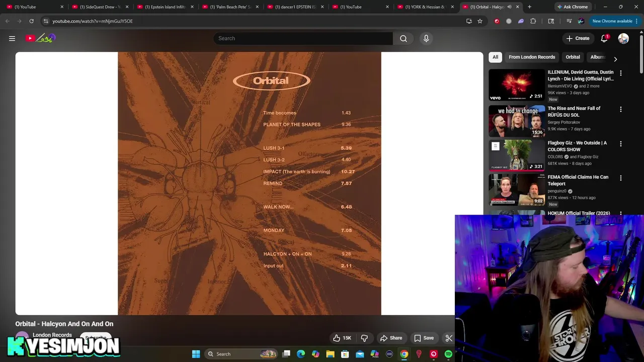Viewport: 644px width, 362px height.
Task: Open the Chrome extensions puzzle menu
Action: coord(533,21)
